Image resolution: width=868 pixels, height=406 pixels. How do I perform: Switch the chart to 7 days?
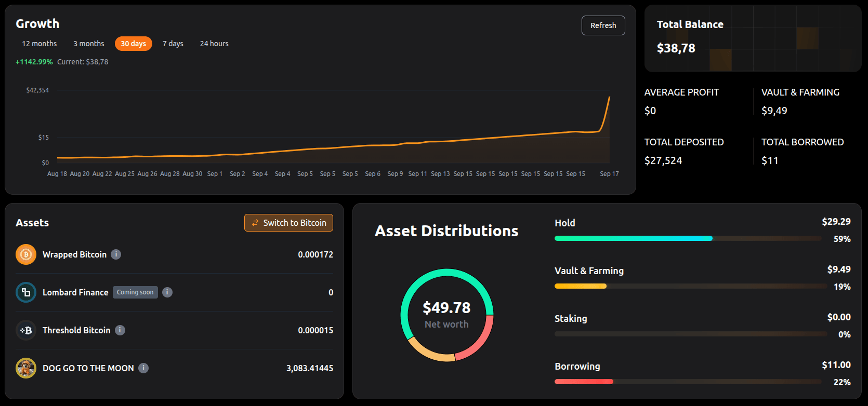tap(173, 44)
